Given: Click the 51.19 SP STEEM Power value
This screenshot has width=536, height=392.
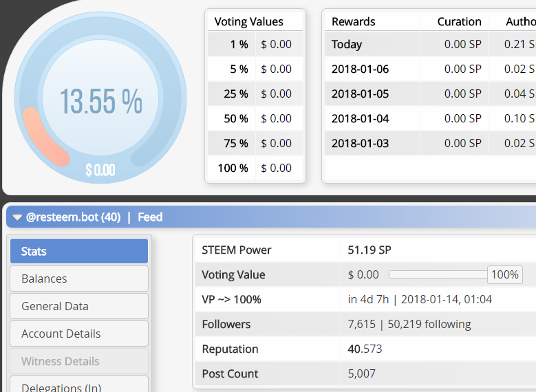Looking at the screenshot, I should tap(369, 250).
